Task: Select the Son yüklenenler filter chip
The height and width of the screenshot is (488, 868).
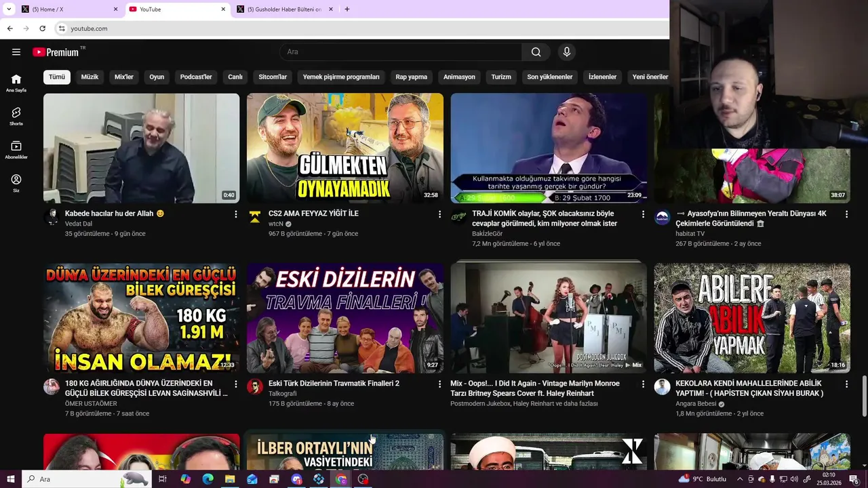Action: (550, 77)
